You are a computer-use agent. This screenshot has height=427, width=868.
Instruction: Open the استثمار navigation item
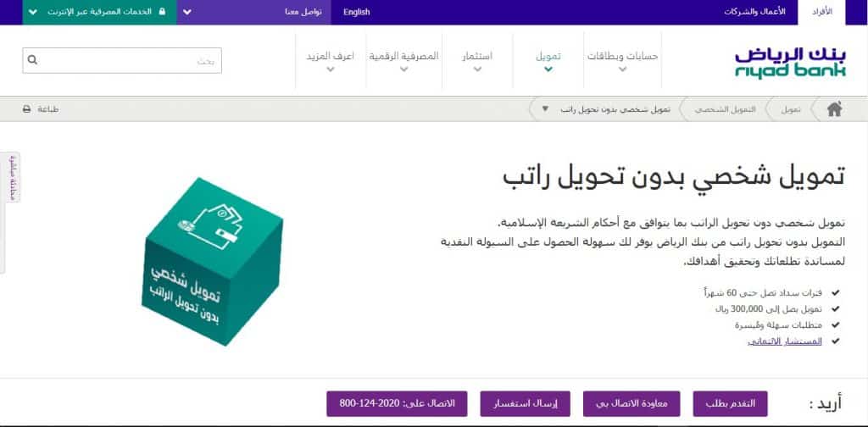click(x=477, y=57)
